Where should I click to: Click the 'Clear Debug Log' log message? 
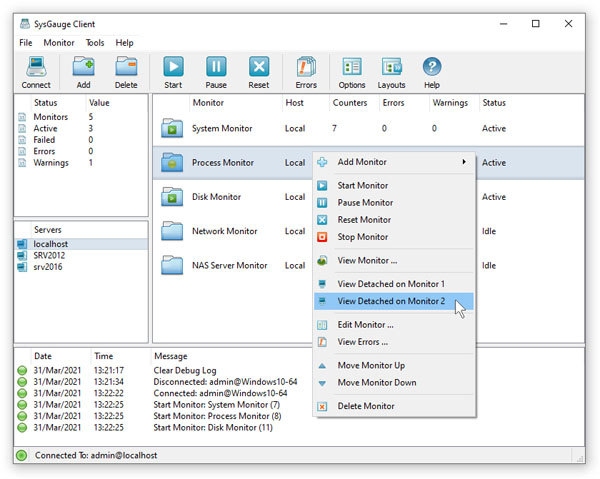tap(185, 370)
